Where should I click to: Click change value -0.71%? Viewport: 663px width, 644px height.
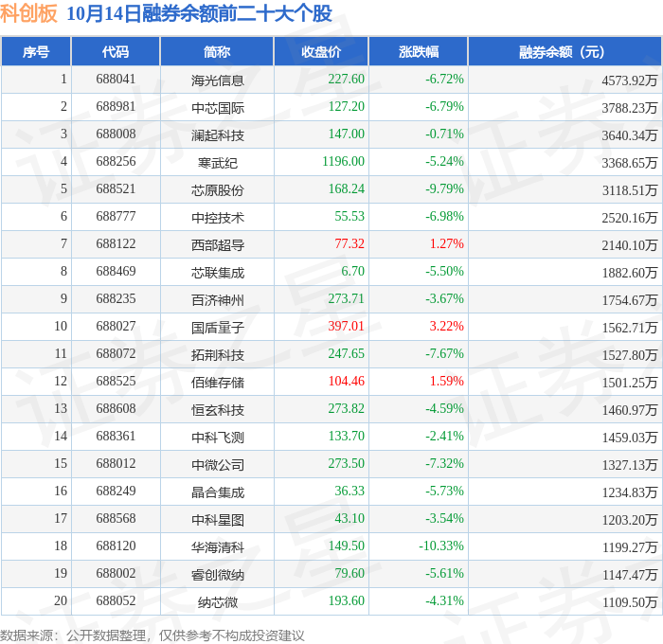(444, 134)
